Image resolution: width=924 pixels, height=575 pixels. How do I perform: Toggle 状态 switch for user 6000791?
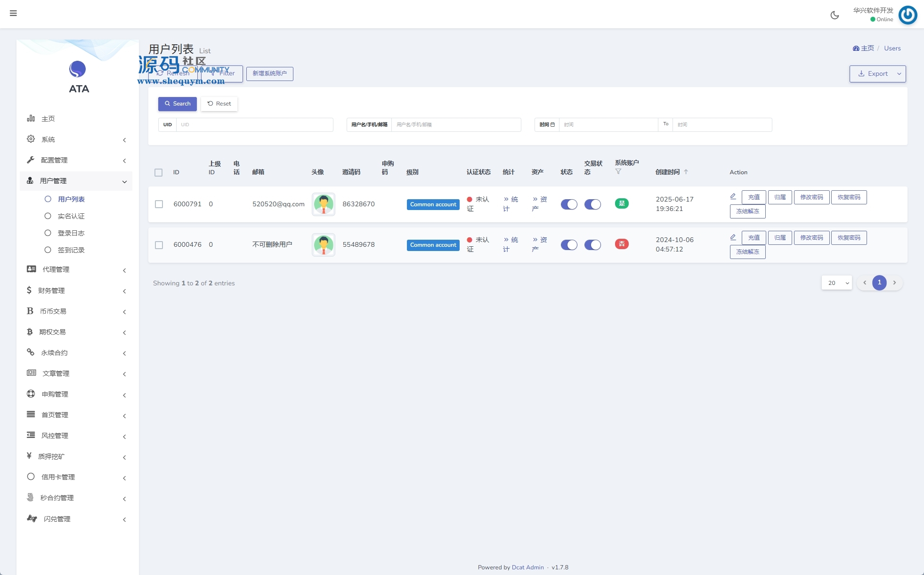(x=569, y=204)
